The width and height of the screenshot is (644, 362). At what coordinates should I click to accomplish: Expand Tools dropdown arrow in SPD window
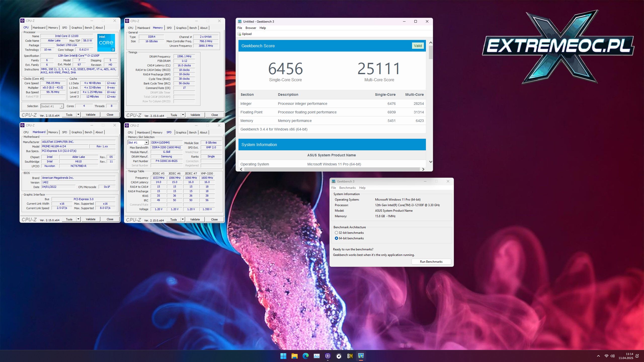pyautogui.click(x=183, y=219)
